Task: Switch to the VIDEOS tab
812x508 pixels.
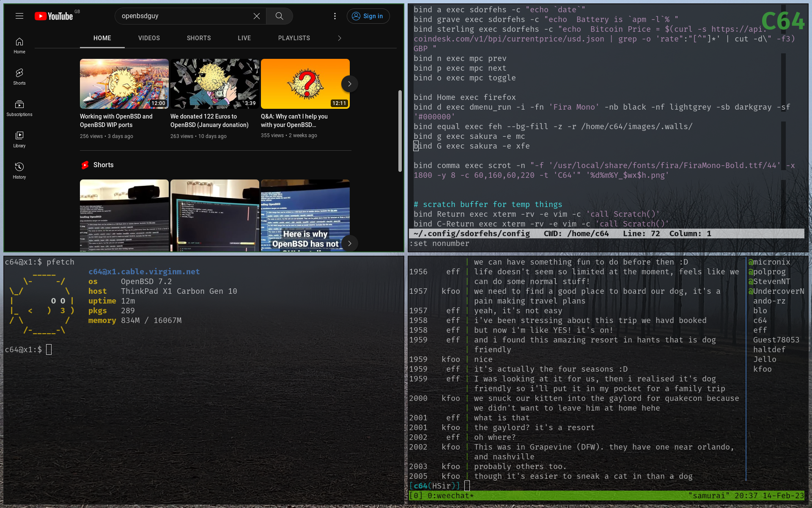Action: 149,38
